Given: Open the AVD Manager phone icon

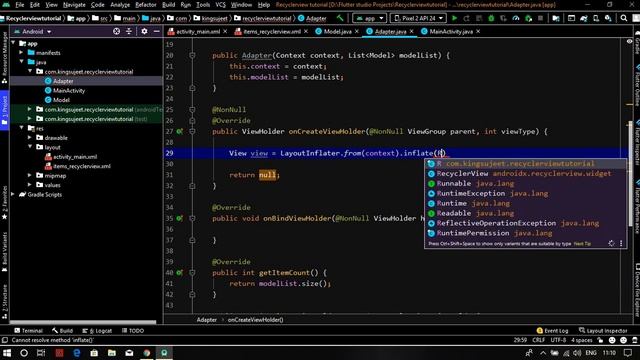Looking at the screenshot, I should click(596, 18).
